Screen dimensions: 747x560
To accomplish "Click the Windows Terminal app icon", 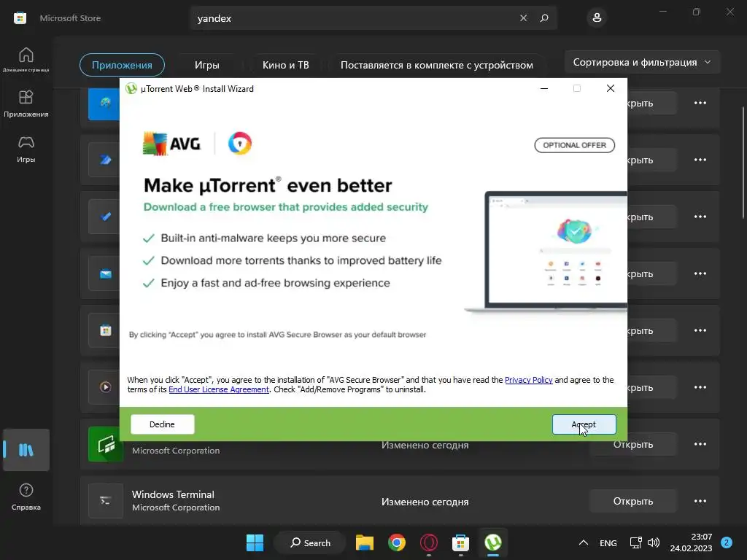I will (106, 501).
